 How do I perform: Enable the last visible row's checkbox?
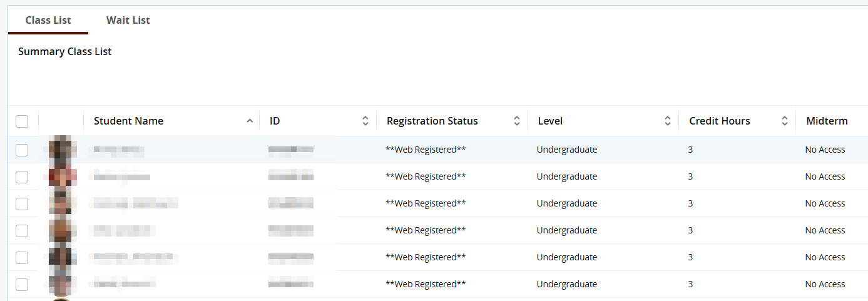22,285
